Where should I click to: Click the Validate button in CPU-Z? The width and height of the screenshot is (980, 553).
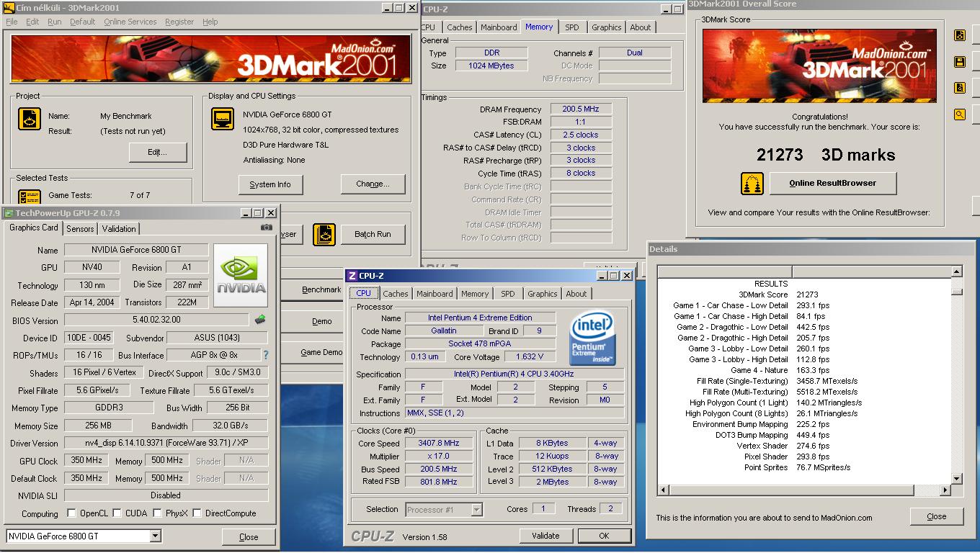pos(545,536)
